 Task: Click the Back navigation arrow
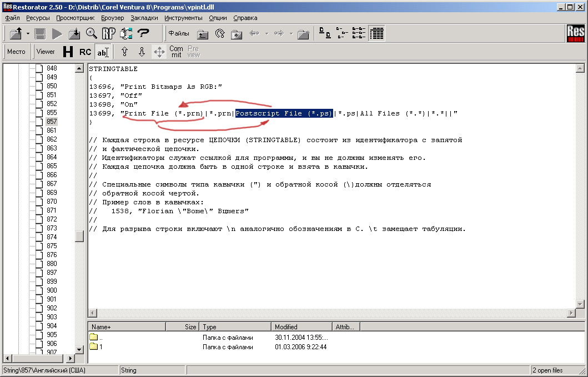click(x=255, y=33)
